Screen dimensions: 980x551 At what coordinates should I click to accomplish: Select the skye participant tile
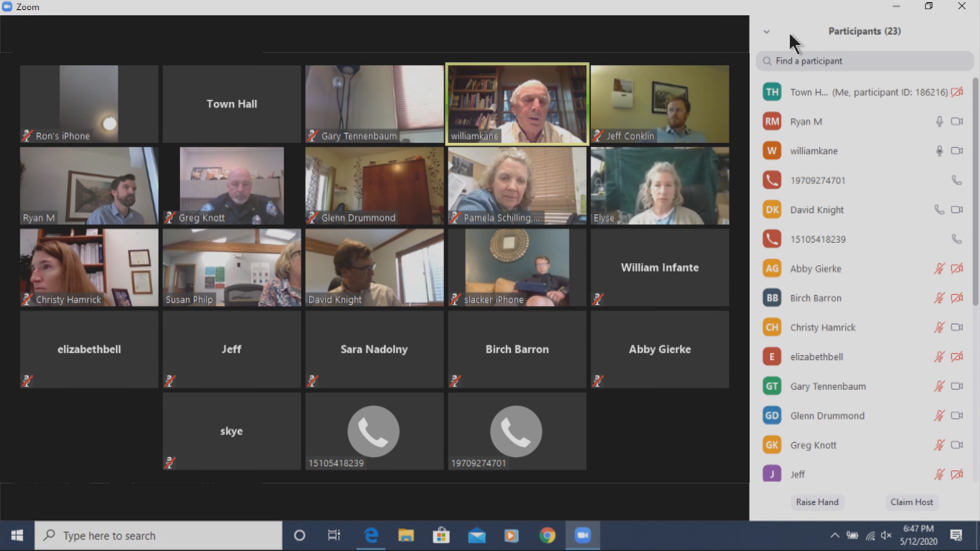232,431
